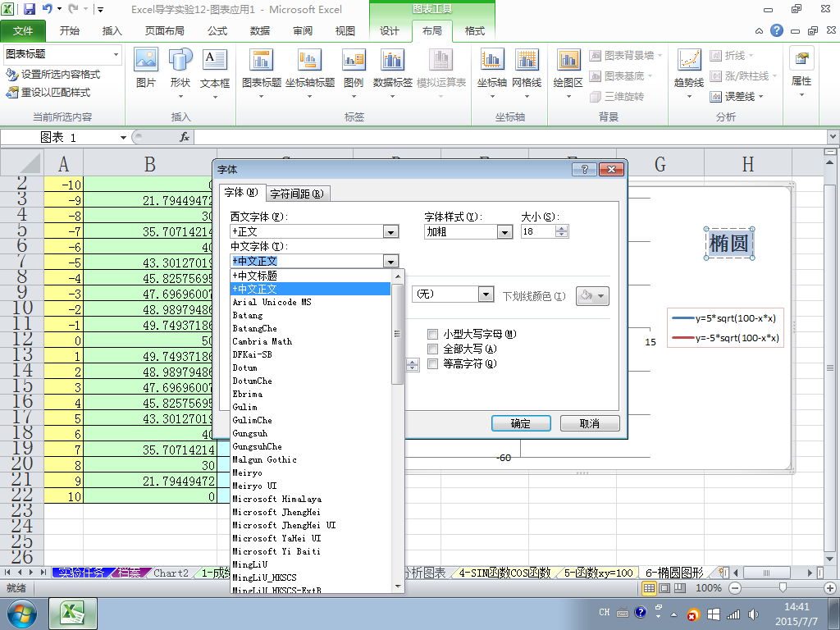840x630 pixels.
Task: Click the network signal tray icon
Action: pos(733,614)
